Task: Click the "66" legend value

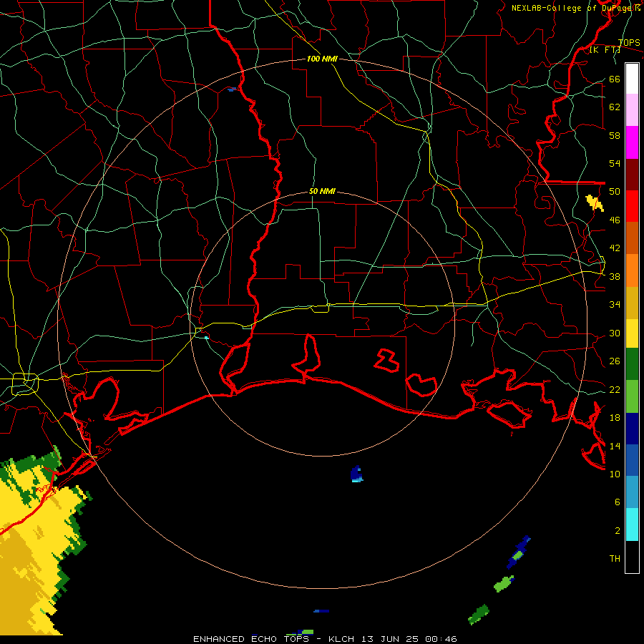Action: [615, 79]
